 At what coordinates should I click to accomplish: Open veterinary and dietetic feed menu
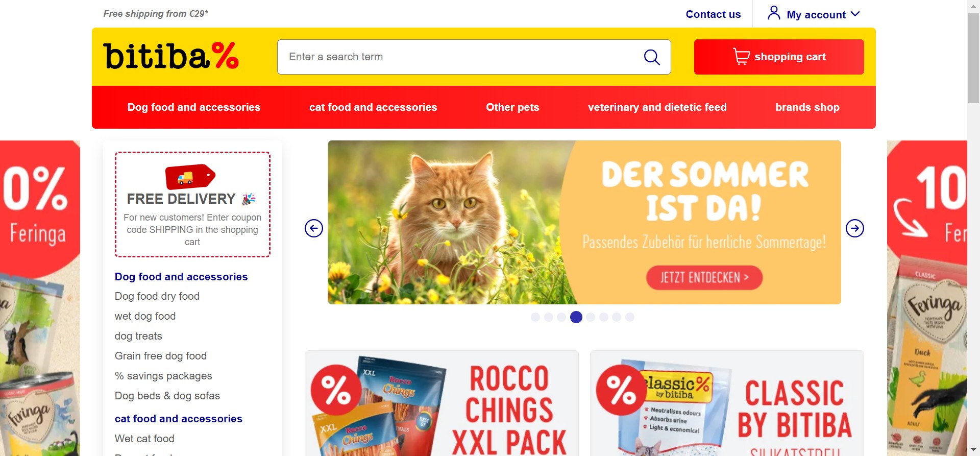657,107
